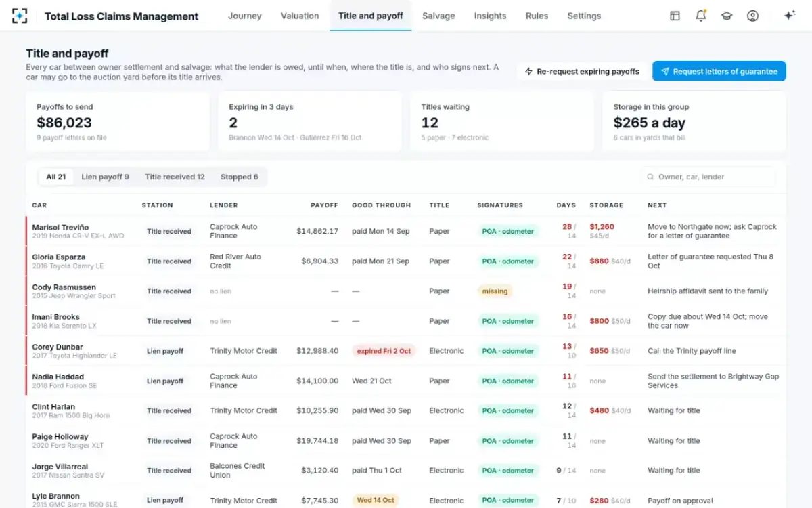This screenshot has height=508, width=812.
Task: Open Paige Holloway's claim
Action: coord(406,440)
